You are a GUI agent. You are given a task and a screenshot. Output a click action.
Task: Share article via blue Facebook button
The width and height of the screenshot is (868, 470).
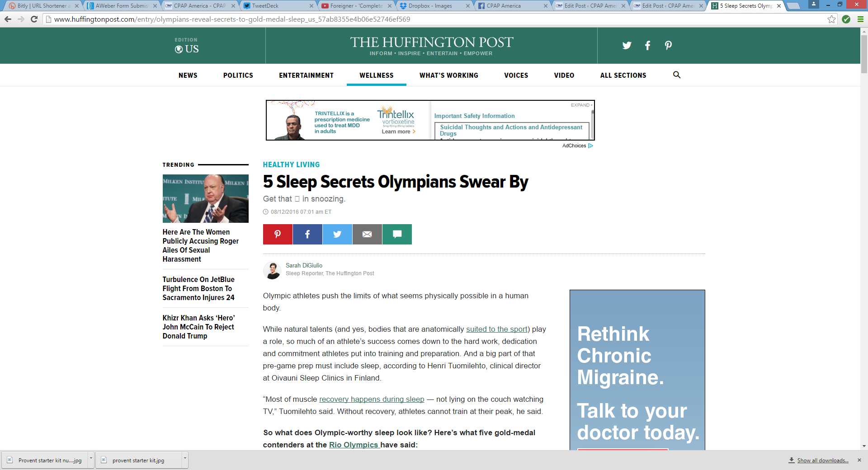pyautogui.click(x=307, y=234)
